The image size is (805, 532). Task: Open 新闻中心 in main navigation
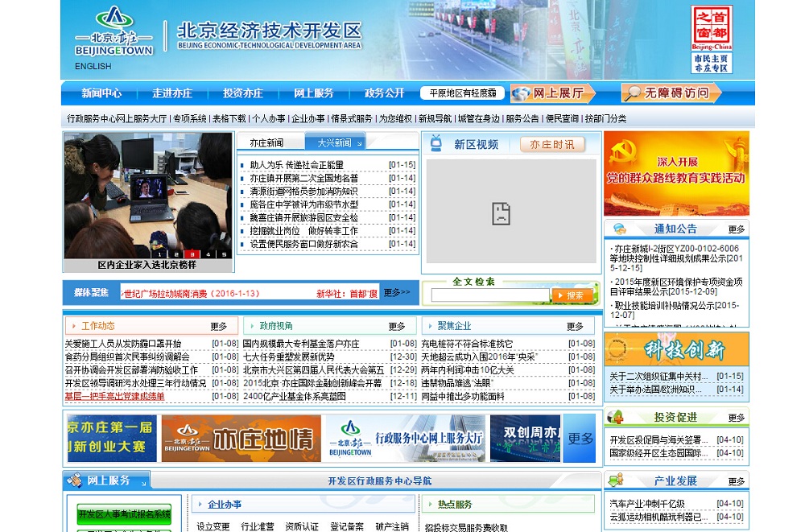101,93
